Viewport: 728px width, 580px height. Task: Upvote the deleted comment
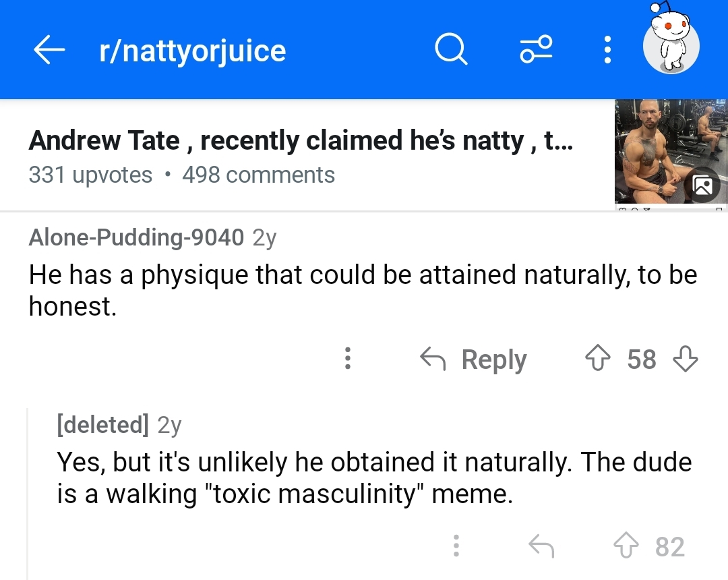(x=626, y=546)
